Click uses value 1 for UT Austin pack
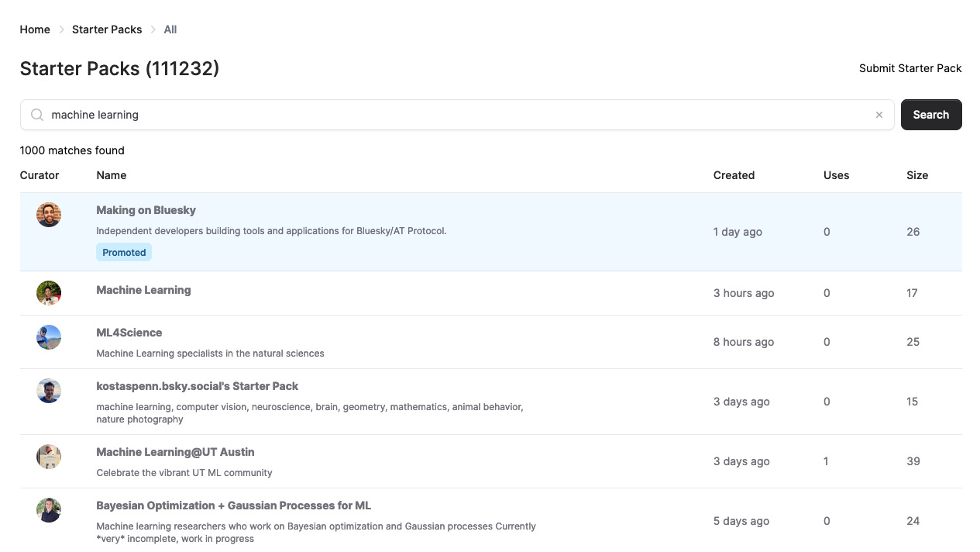The height and width of the screenshot is (552, 980). click(x=826, y=461)
